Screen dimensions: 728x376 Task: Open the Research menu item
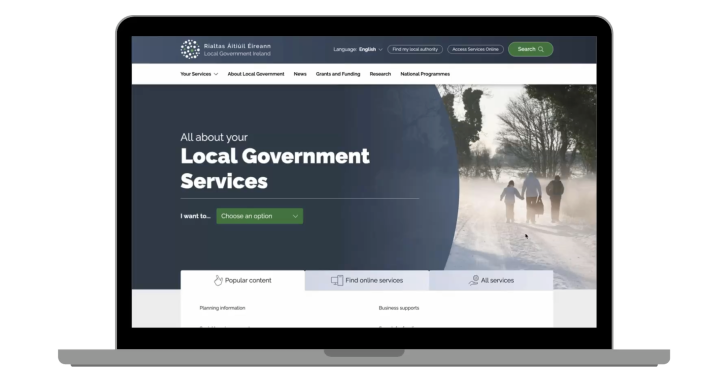pos(380,74)
